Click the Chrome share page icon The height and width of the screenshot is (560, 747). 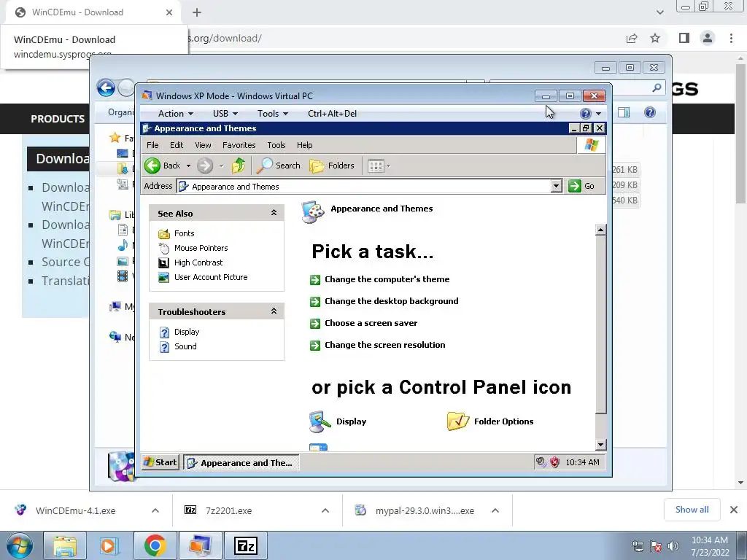pos(632,38)
